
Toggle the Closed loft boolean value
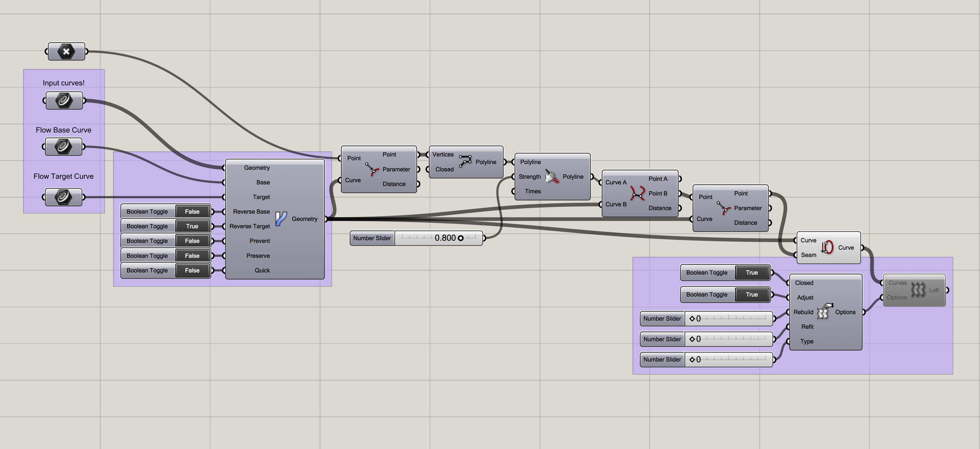pyautogui.click(x=751, y=273)
